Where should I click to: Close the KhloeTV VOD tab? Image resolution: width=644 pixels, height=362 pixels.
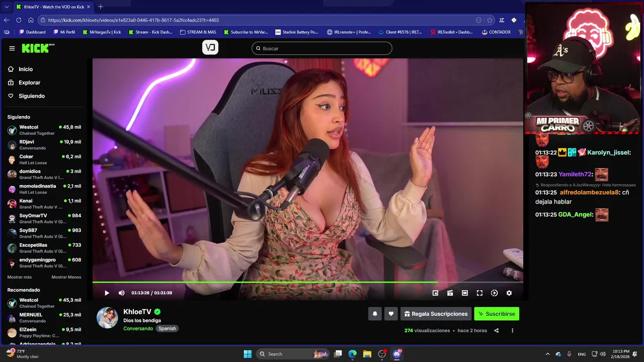89,7
